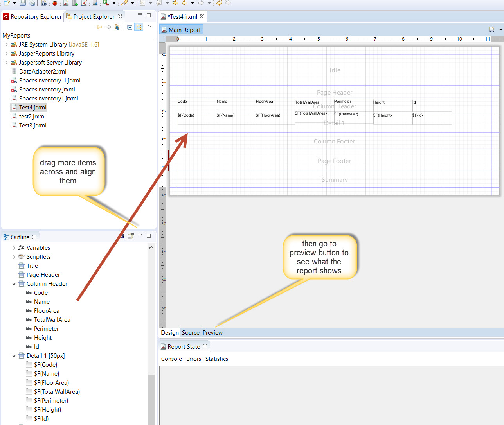Image resolution: width=504 pixels, height=425 pixels.
Task: Minimize the Outline panel
Action: click(140, 235)
